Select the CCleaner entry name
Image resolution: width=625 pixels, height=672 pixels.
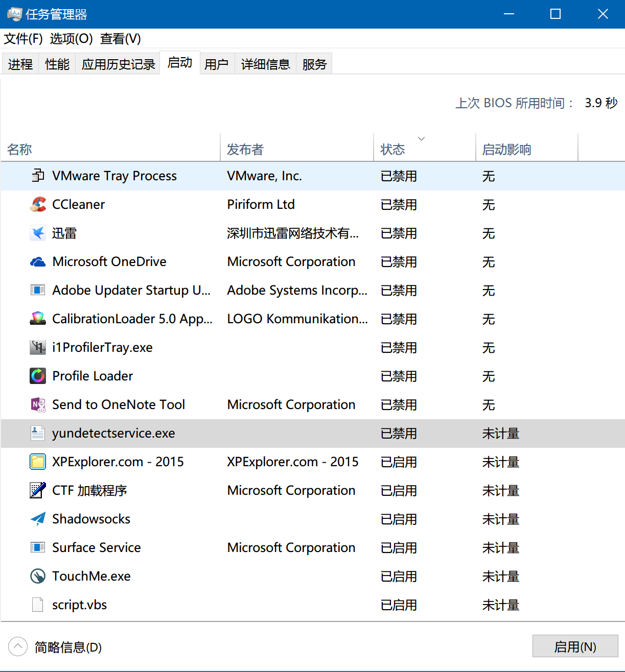point(78,204)
